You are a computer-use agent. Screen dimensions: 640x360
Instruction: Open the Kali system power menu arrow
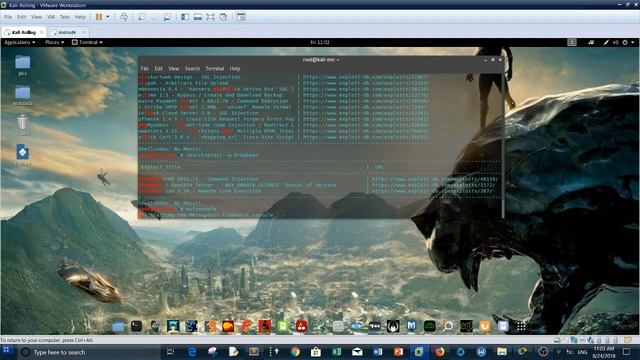pos(633,42)
